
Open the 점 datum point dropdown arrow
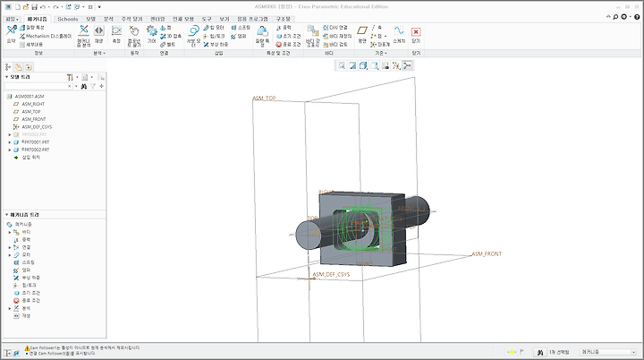coord(386,36)
